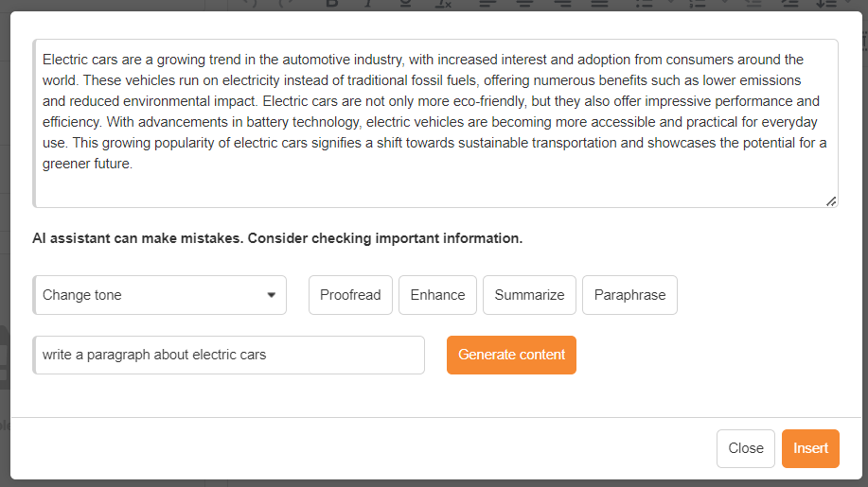Click the Enhance button
This screenshot has width=868, height=487.
437,295
